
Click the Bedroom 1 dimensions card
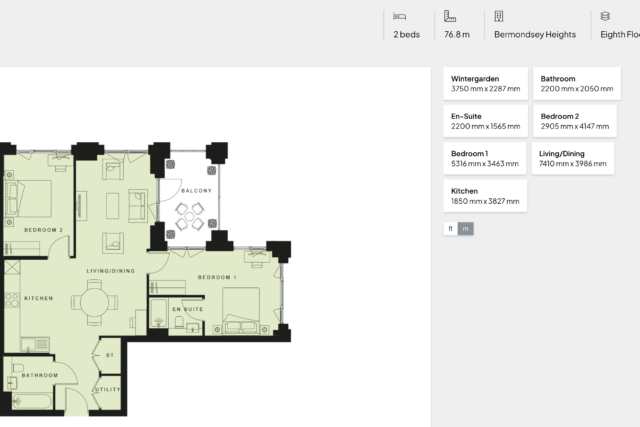click(x=485, y=158)
